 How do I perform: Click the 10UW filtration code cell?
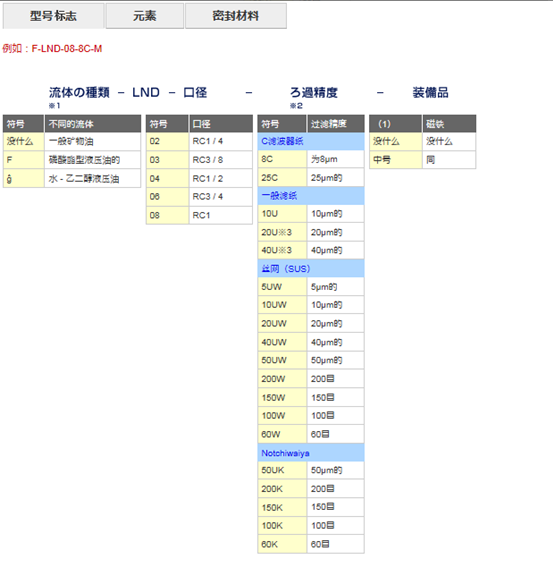tap(282, 305)
